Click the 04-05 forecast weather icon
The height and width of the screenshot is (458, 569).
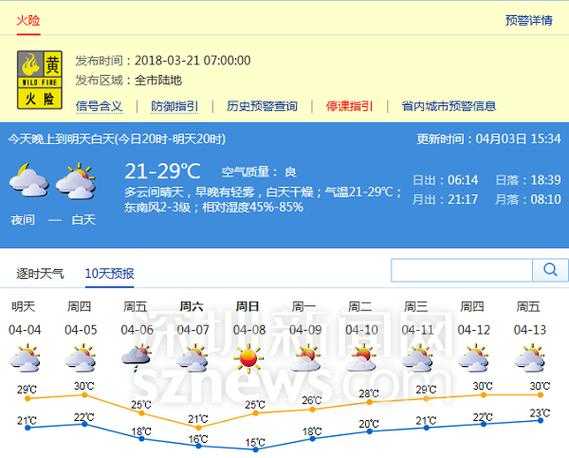tap(81, 359)
